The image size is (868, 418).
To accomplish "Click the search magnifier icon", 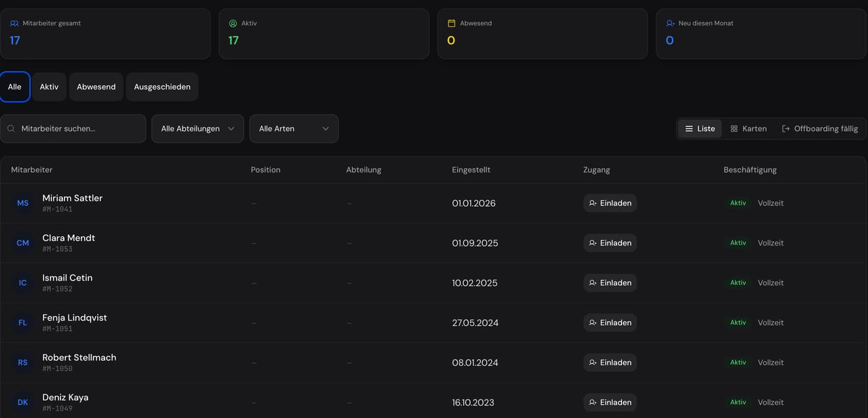I will (11, 128).
